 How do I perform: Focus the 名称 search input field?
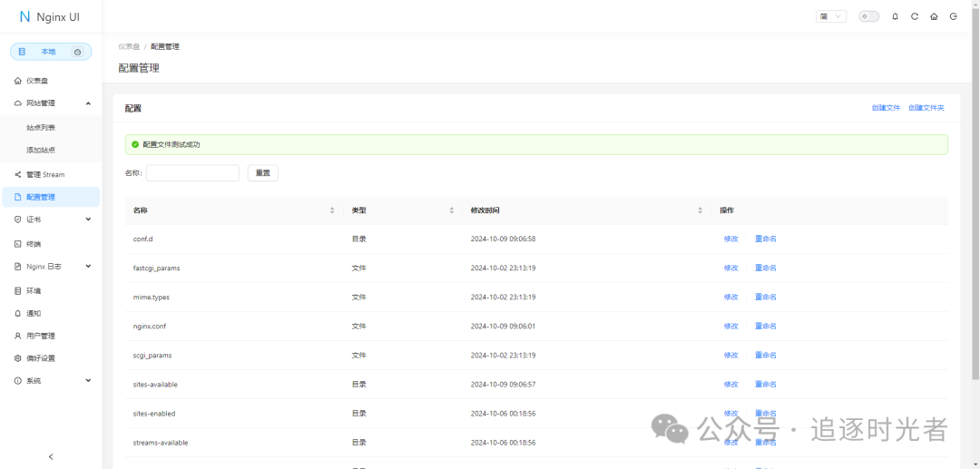[x=192, y=172]
